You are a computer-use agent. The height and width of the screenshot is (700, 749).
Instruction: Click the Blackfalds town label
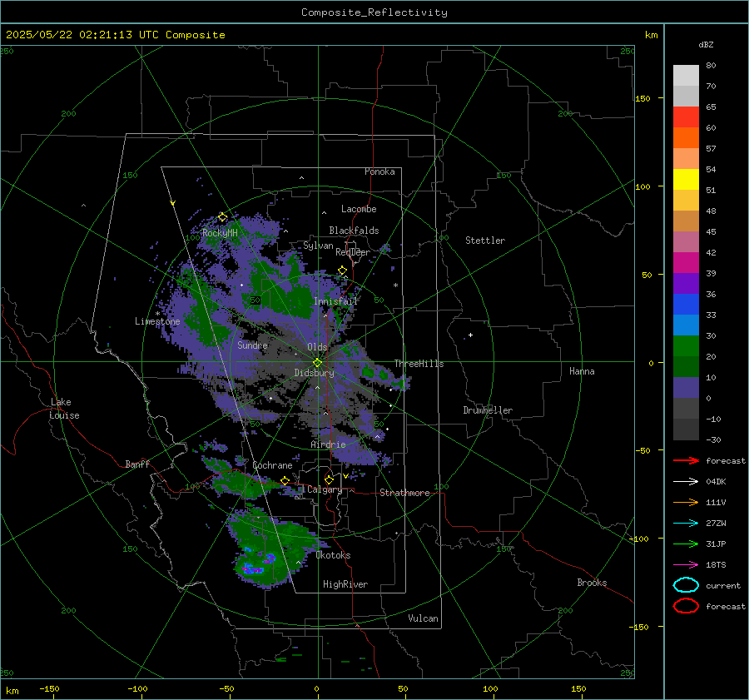click(354, 231)
